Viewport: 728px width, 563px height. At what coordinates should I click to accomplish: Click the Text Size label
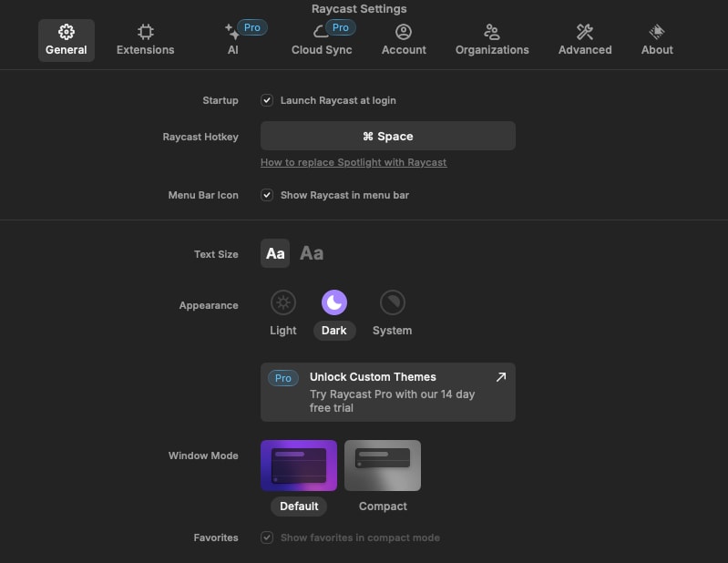(x=216, y=254)
